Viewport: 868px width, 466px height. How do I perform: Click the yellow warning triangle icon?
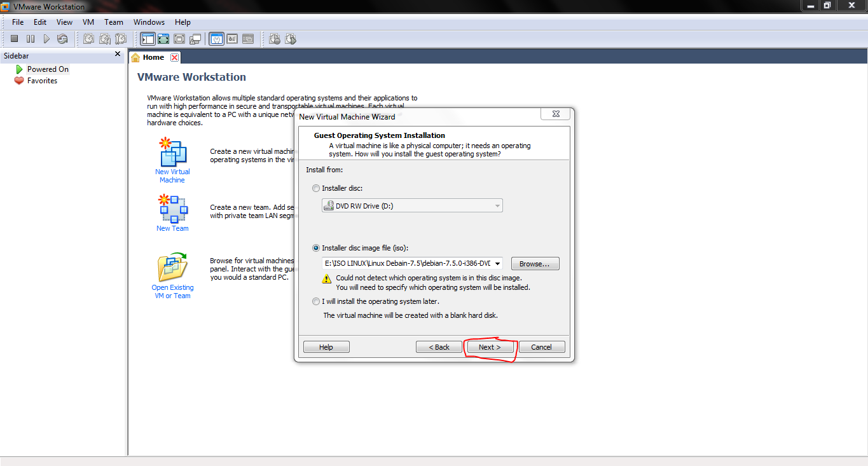pyautogui.click(x=327, y=278)
